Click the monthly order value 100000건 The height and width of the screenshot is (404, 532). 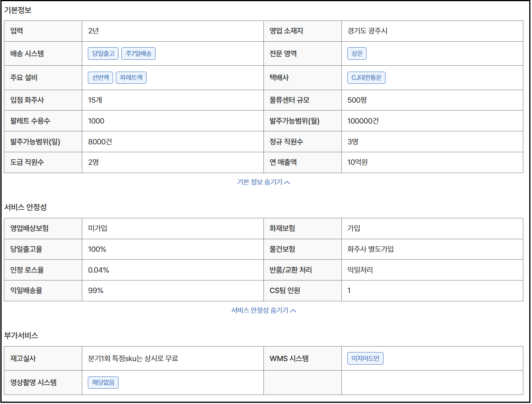pos(363,121)
